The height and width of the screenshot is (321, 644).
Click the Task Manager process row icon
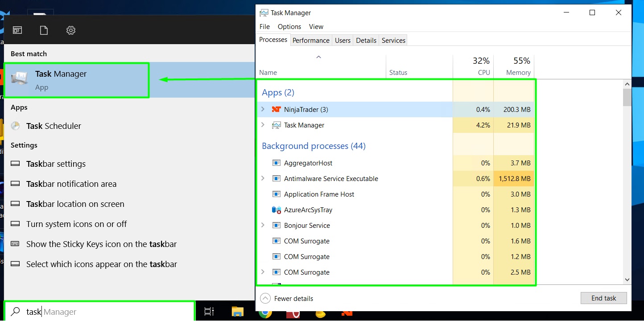[x=276, y=125]
